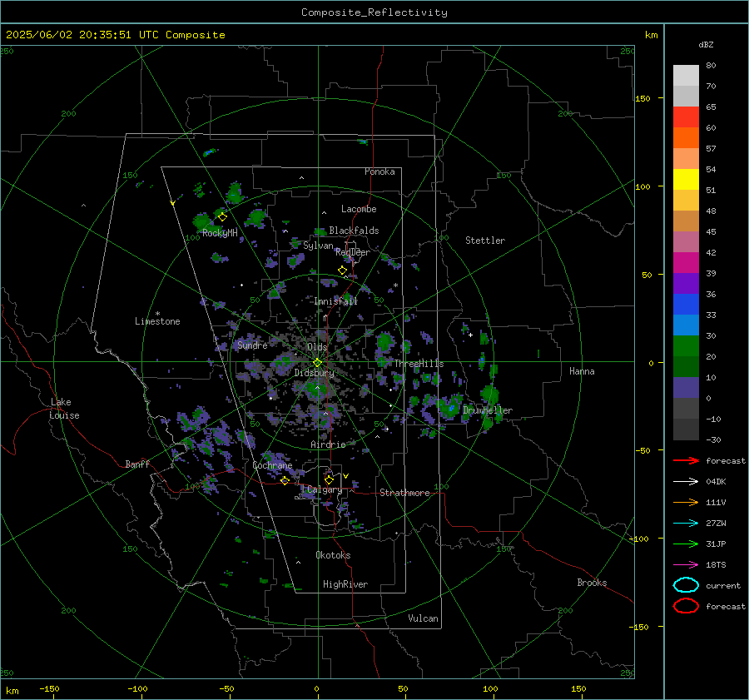Viewport: 749px width, 700px height.
Task: Click the -150 tick on bottom km axis
Action: (49, 688)
